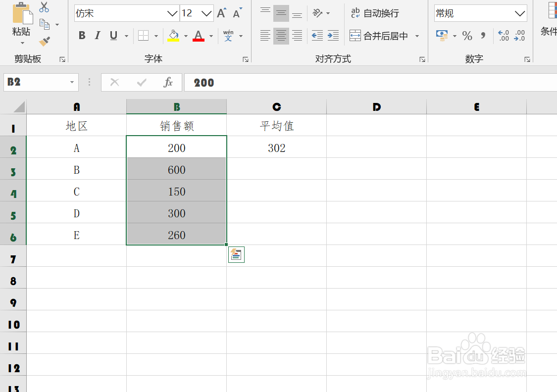Click the phonetic guide wén icon
The height and width of the screenshot is (392, 557).
click(x=228, y=36)
